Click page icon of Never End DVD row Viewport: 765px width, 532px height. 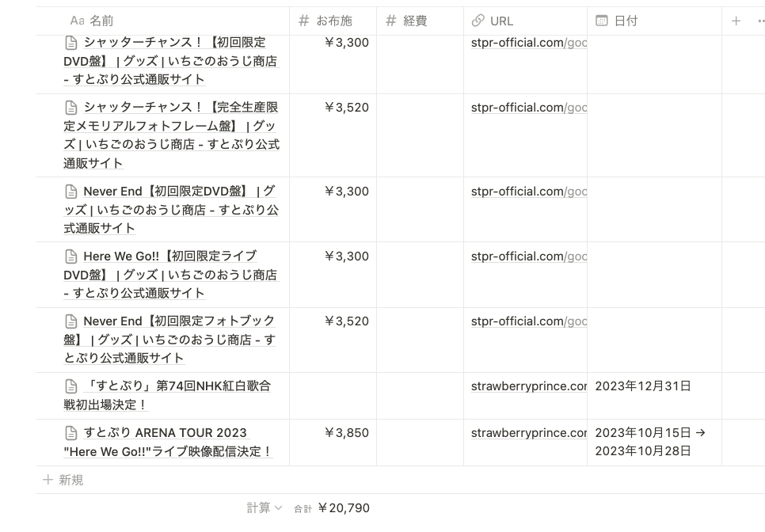tap(70, 192)
